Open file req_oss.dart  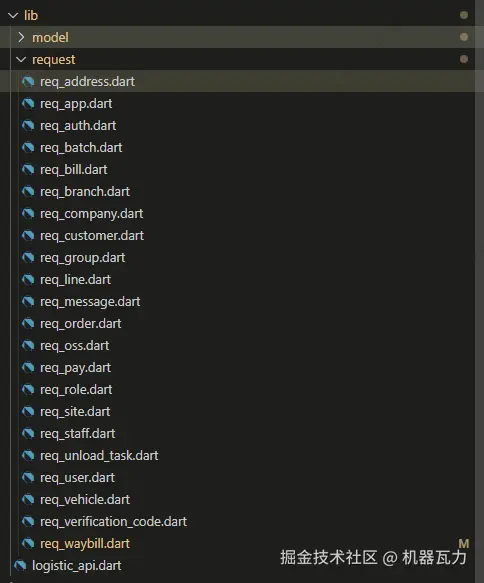pyautogui.click(x=75, y=346)
